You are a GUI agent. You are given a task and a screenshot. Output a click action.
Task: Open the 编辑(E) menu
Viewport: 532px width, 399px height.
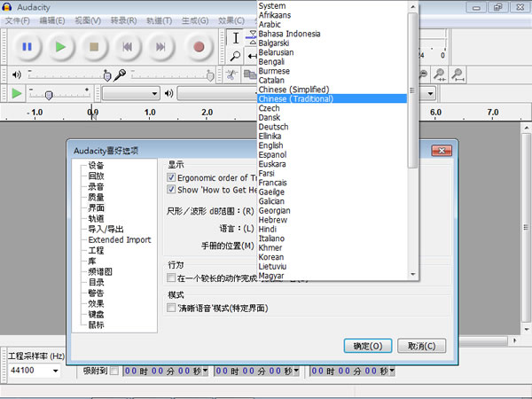(x=52, y=20)
